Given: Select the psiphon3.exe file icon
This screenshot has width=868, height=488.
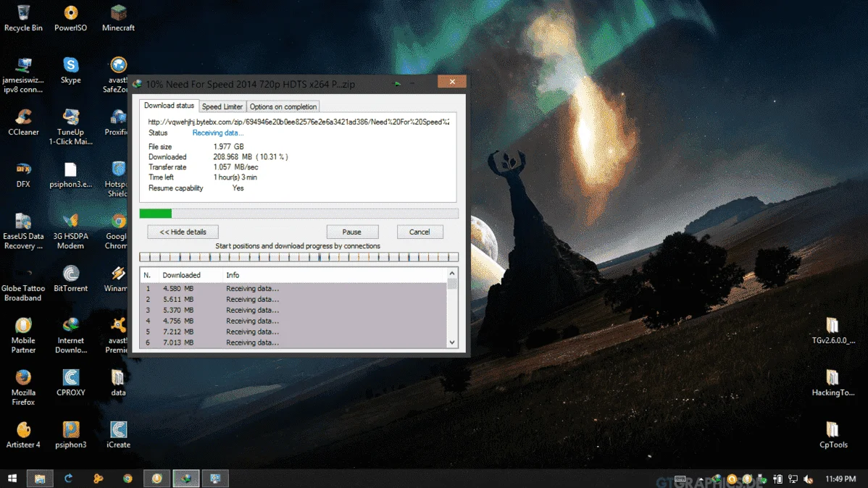Looking at the screenshot, I should tap(70, 174).
